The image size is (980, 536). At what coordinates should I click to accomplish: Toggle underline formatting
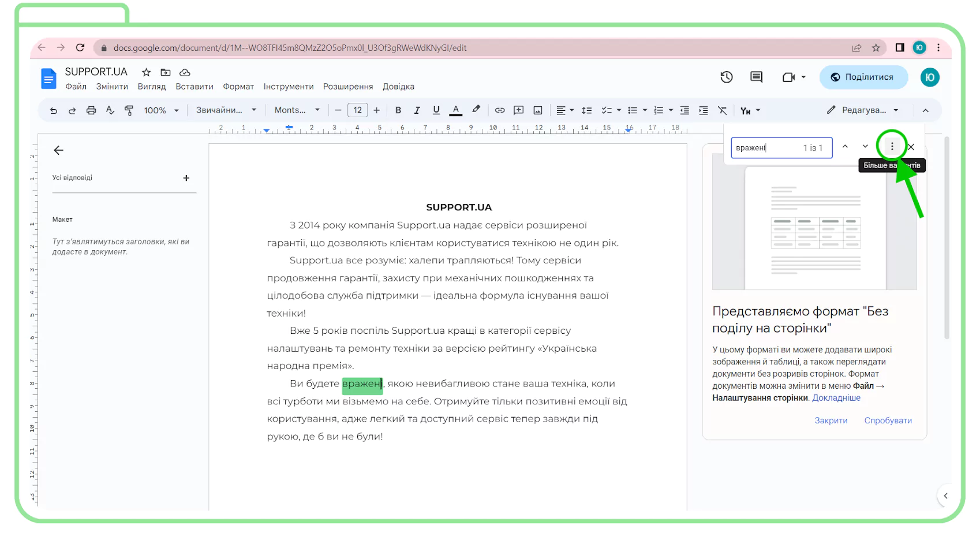click(436, 110)
